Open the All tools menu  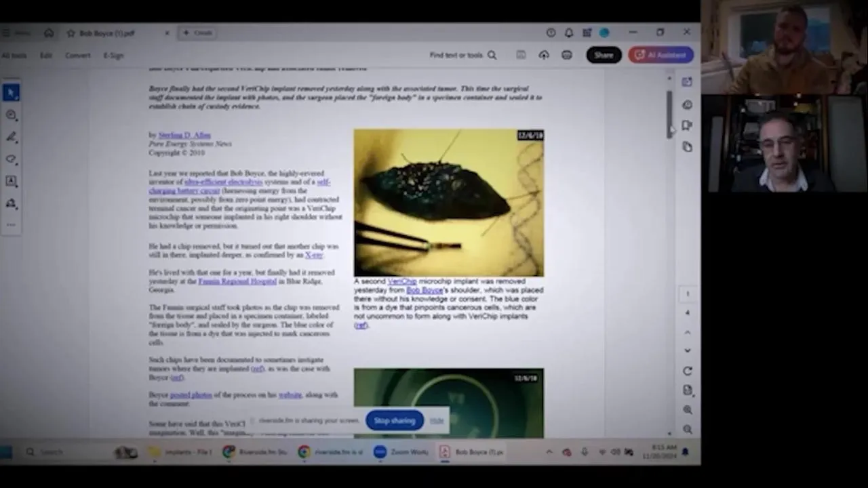[x=14, y=56]
